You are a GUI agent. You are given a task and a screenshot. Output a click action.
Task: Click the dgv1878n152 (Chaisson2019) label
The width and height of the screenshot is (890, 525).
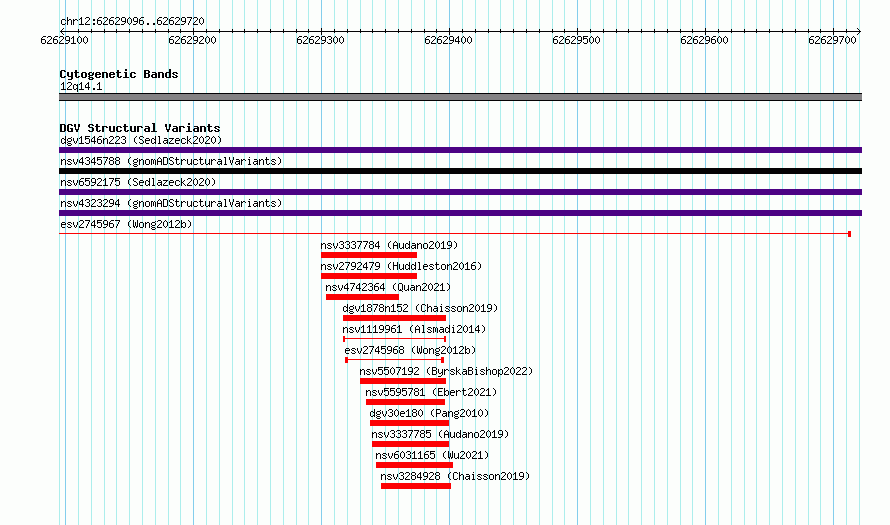coord(420,308)
